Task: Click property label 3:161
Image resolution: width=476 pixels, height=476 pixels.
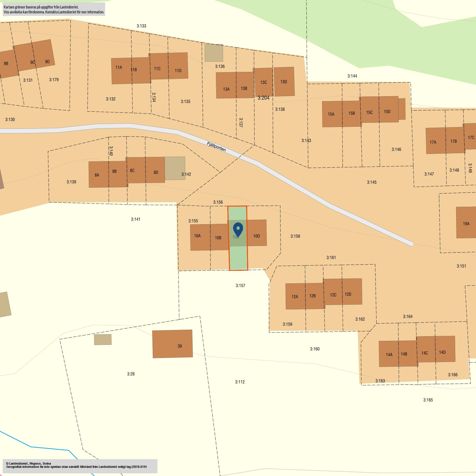Action: 331,258
